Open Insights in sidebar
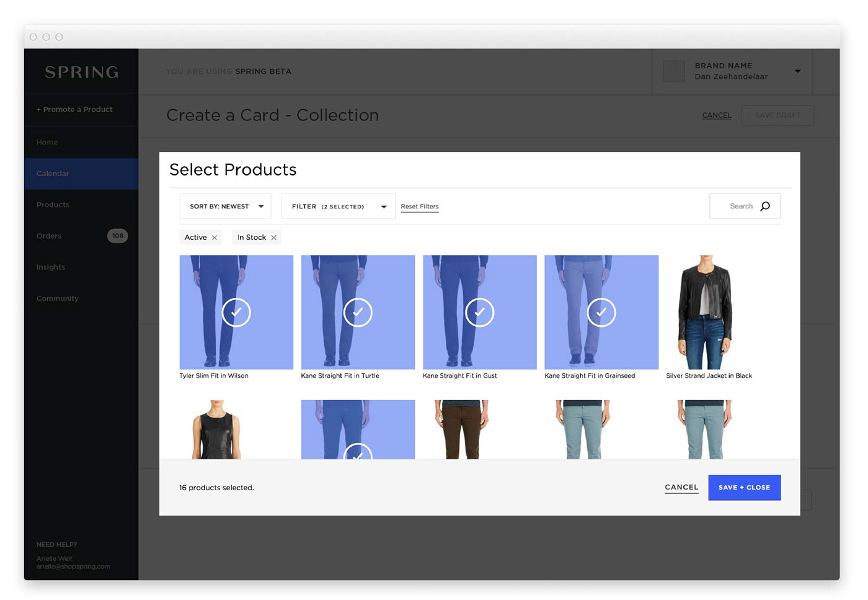Image resolution: width=868 pixels, height=600 pixels. [x=51, y=267]
